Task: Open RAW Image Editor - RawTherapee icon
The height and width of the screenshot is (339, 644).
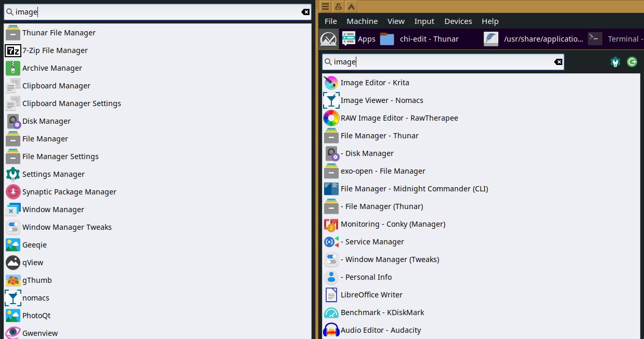Action: 331,118
